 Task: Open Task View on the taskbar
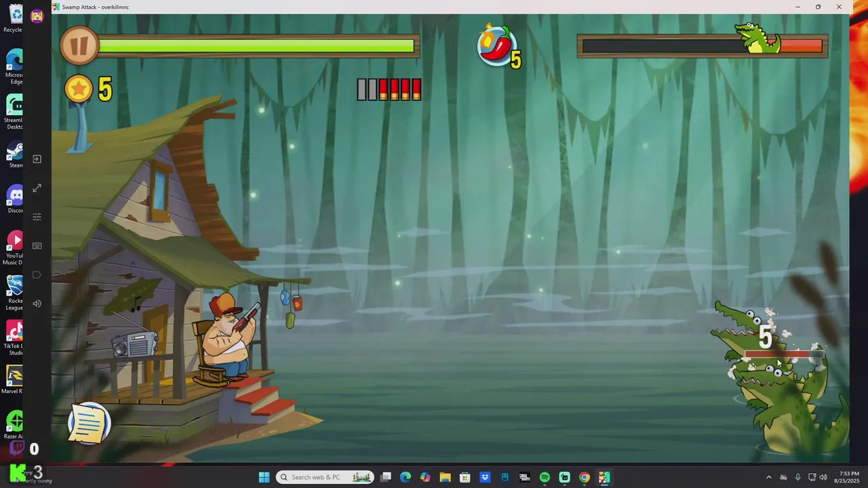pyautogui.click(x=386, y=477)
